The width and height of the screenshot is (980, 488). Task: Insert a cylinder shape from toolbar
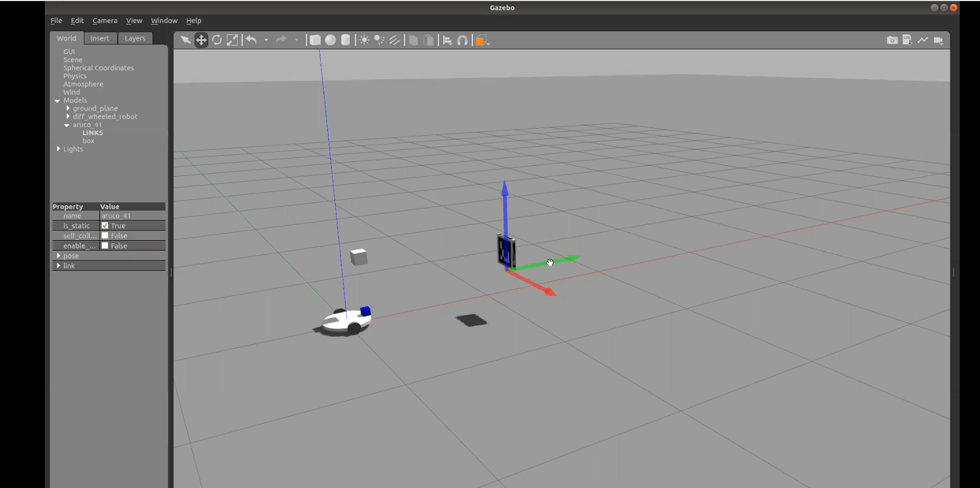(345, 40)
